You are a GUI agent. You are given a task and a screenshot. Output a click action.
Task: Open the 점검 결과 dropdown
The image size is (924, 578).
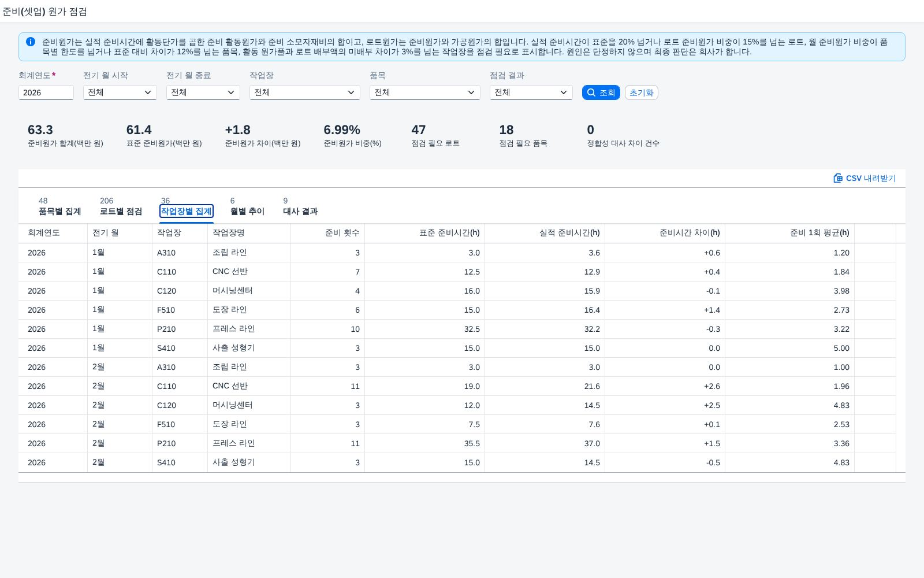click(531, 92)
